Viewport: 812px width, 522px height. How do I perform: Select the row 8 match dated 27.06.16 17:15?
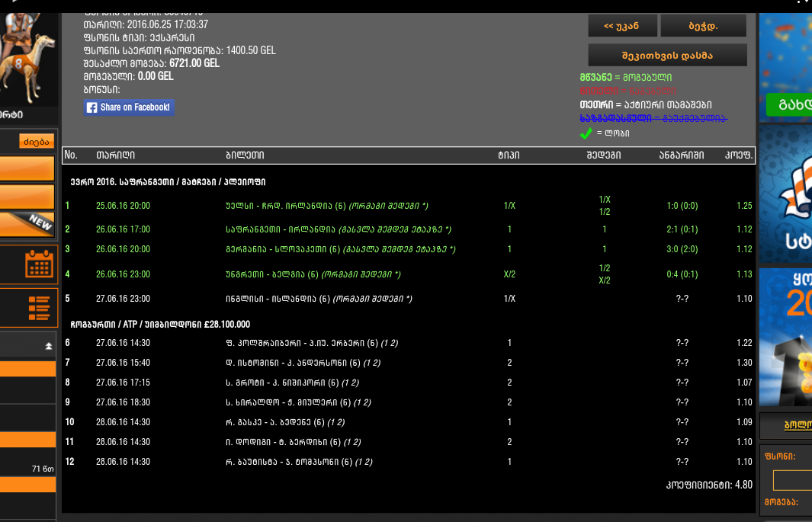click(409, 383)
